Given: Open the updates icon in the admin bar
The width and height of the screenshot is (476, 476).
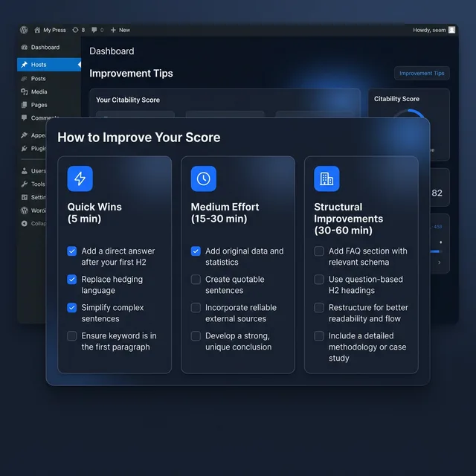Looking at the screenshot, I should click(x=74, y=30).
